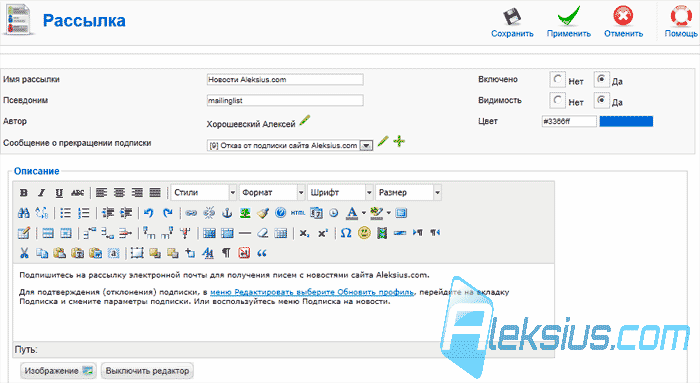Click the blue color swatch next to Цвет
The image size is (700, 383).
[x=626, y=121]
